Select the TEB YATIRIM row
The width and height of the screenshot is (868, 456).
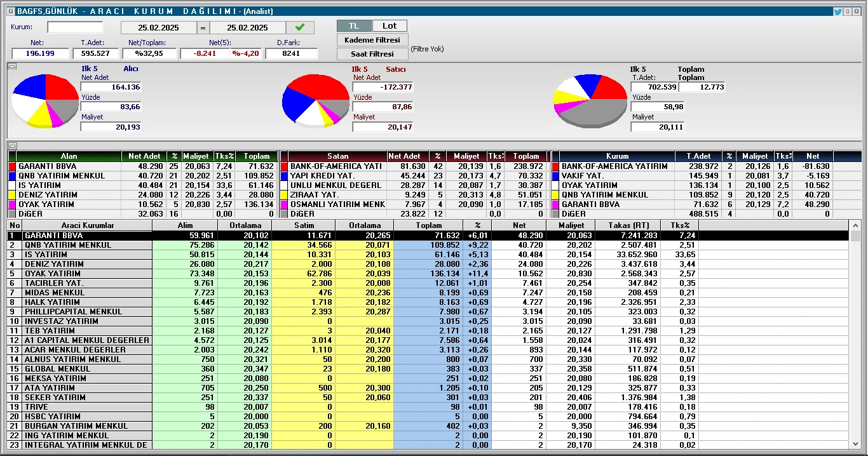[429, 331]
